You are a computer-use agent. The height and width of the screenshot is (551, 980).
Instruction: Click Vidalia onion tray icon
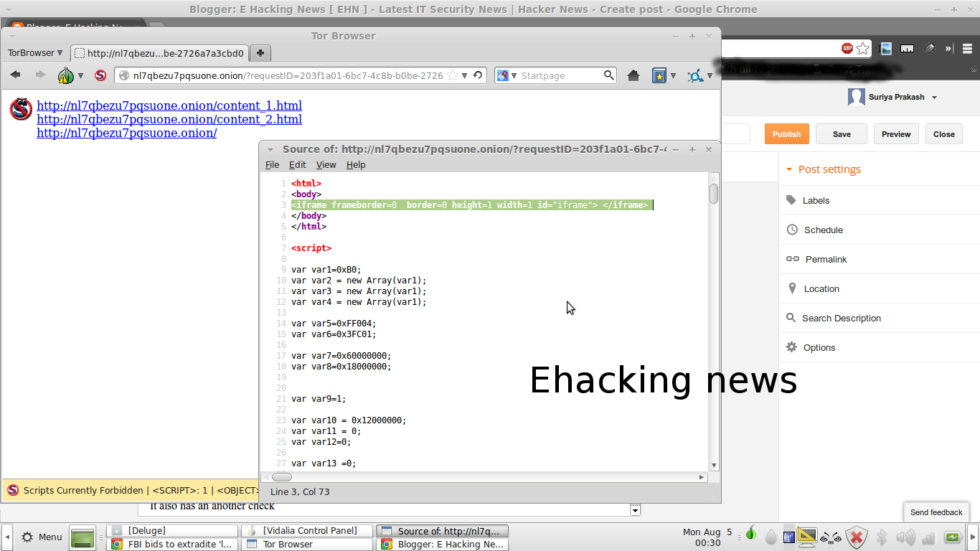point(750,533)
